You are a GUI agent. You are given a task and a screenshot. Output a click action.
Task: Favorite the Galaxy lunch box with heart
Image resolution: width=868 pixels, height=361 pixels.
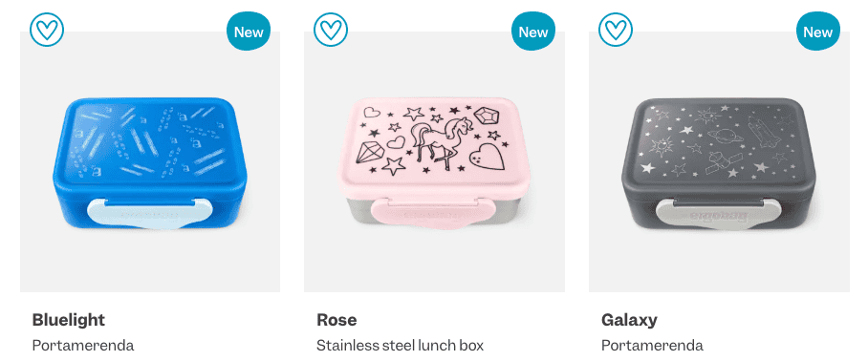[x=616, y=30]
